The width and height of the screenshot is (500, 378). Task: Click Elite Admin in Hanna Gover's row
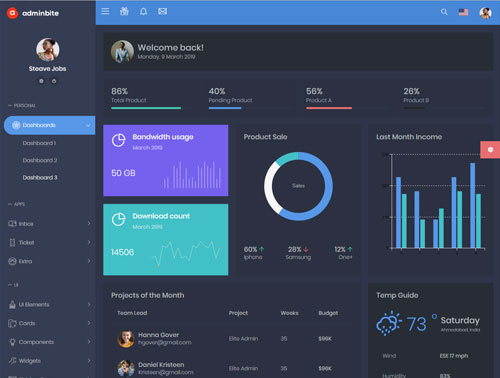(x=243, y=339)
